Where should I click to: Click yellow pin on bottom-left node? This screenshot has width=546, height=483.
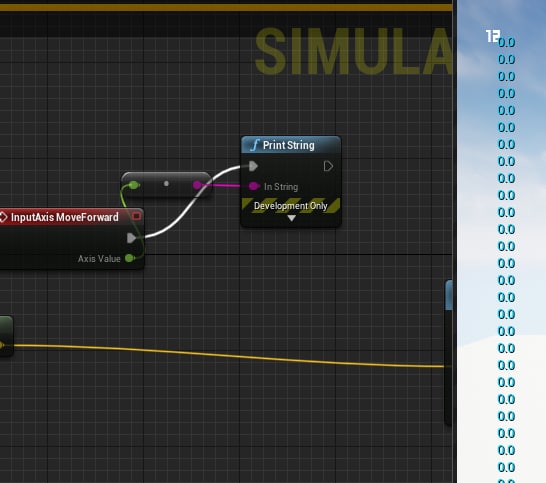click(x=2, y=345)
